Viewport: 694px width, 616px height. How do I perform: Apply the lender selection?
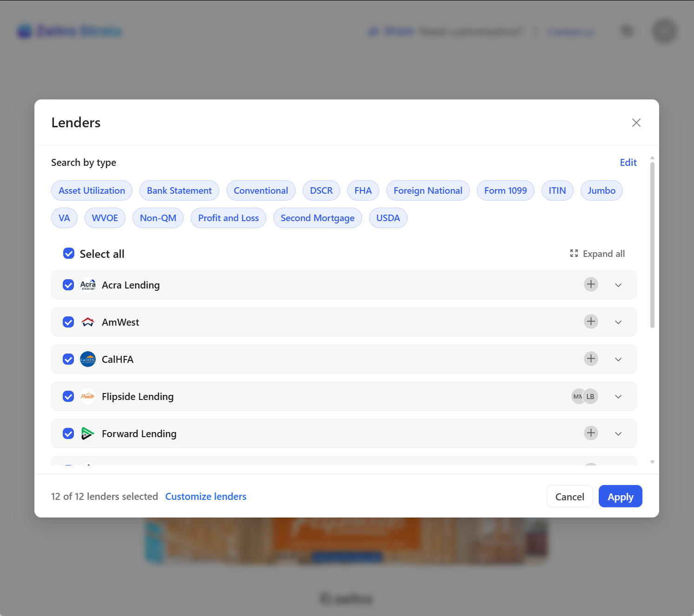point(621,497)
